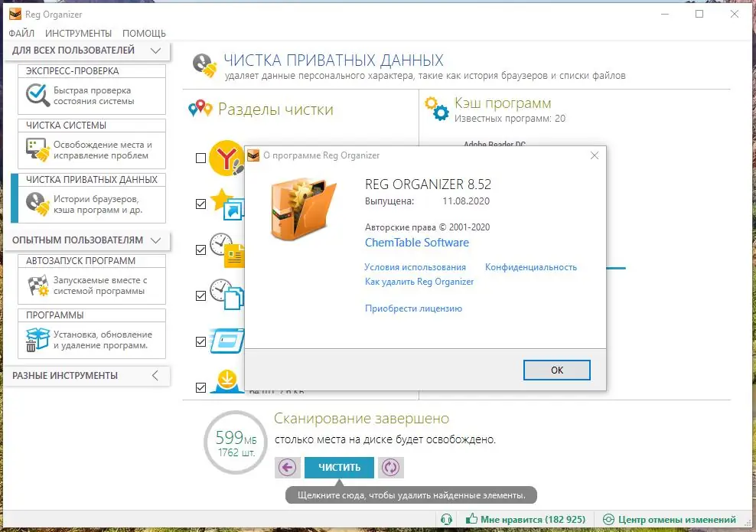Uncheck the blue input-field section checkbox
This screenshot has width=756, height=532.
tap(201, 341)
